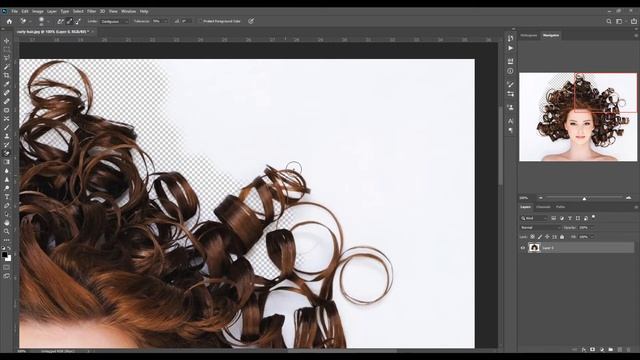Open the Window menu

point(129,11)
